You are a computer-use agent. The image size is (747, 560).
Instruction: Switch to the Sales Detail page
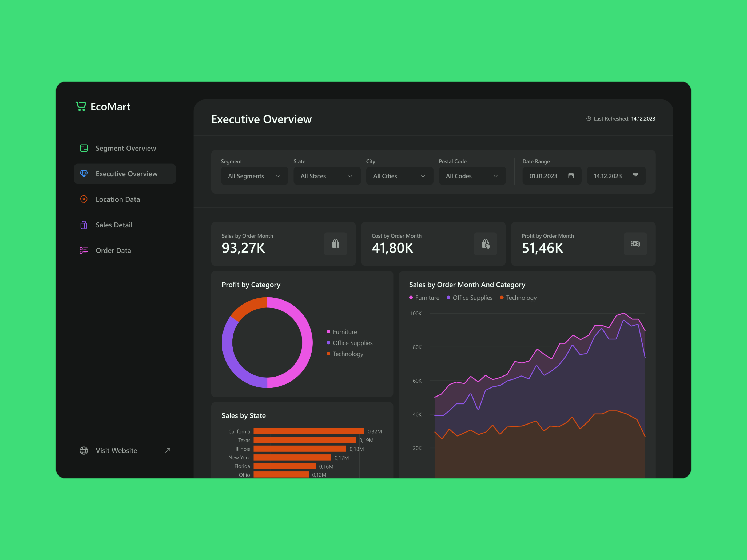pyautogui.click(x=114, y=225)
